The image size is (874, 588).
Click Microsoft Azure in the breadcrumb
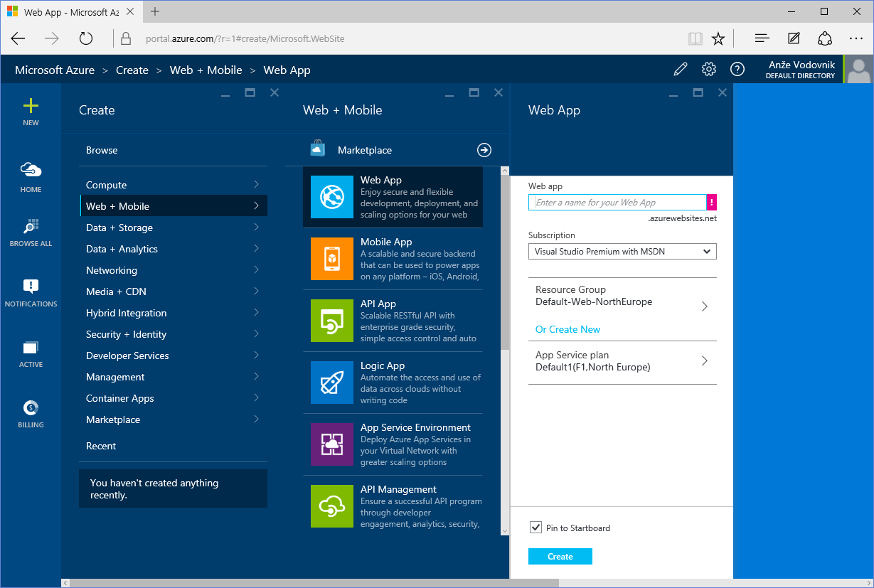55,70
